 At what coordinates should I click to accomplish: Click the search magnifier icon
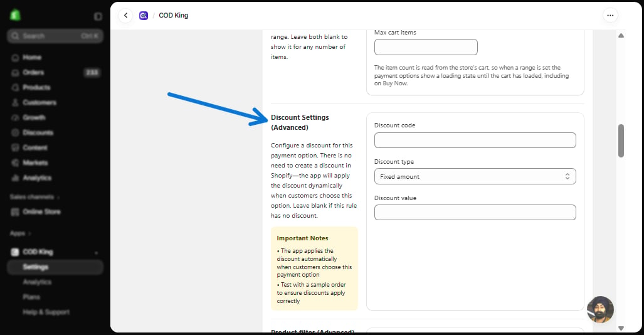point(15,36)
